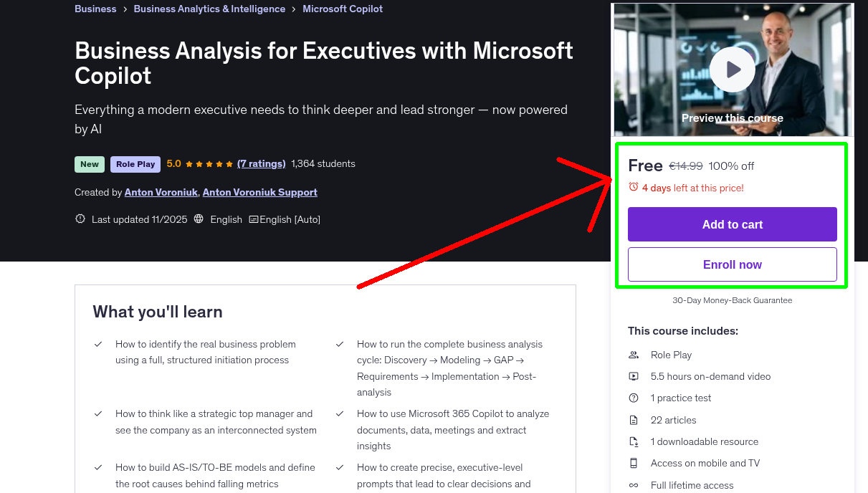Click the Enroll now button
Viewport: 868px width, 493px height.
coord(732,264)
